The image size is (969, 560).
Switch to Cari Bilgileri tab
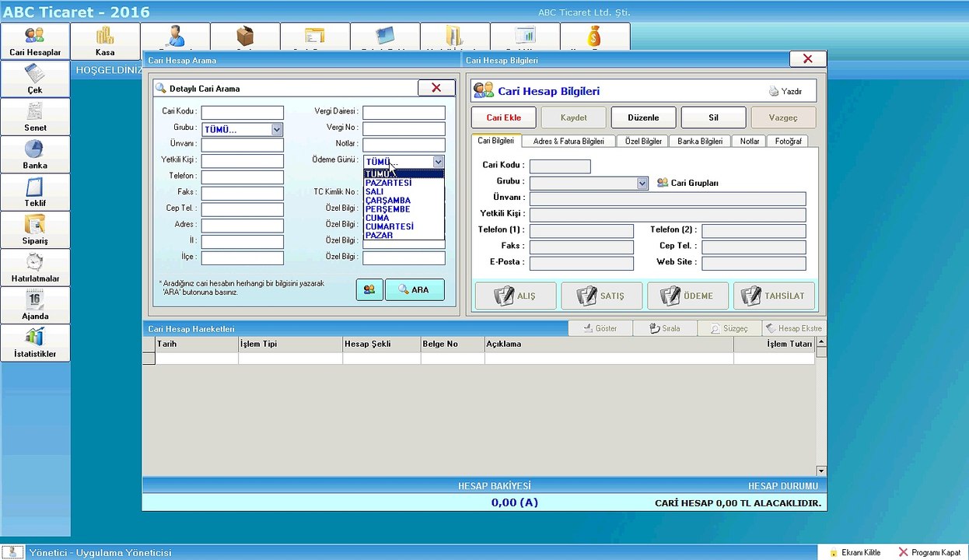(x=495, y=141)
